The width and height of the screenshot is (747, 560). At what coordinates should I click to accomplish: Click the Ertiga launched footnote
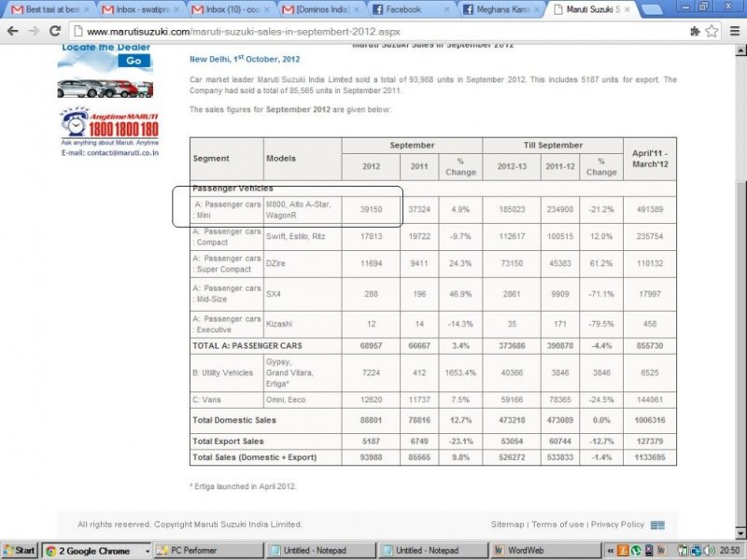243,486
